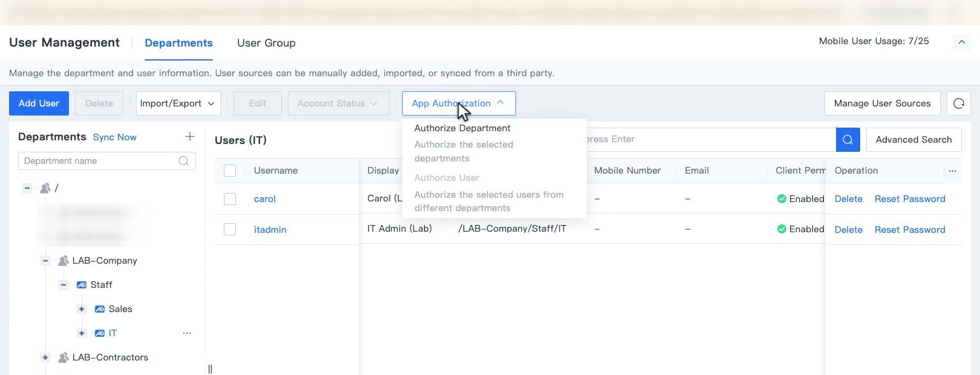This screenshot has width=980, height=375.
Task: Select Sales in the department tree
Action: click(x=120, y=309)
